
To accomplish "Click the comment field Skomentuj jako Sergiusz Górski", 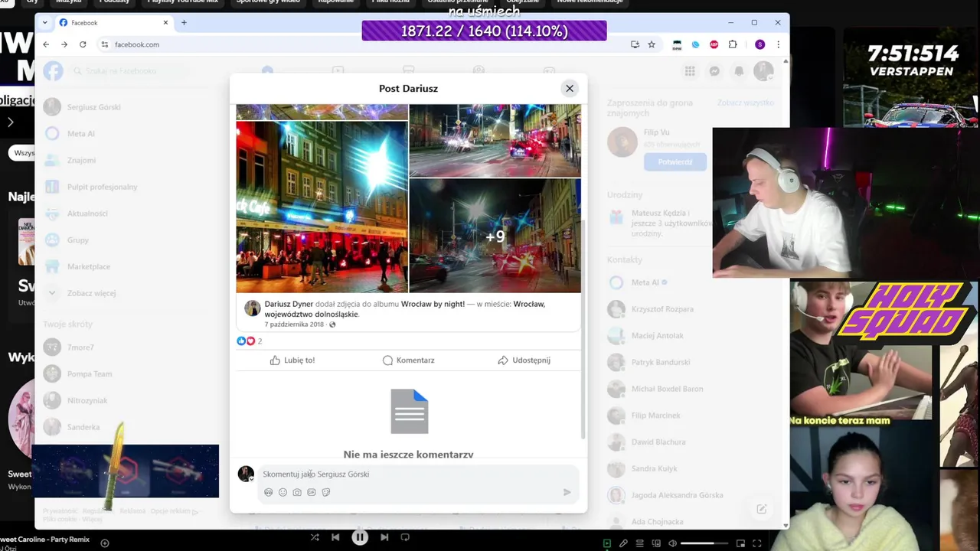I will coord(417,474).
